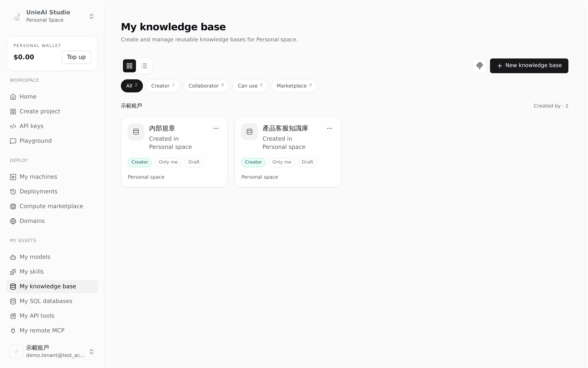Click the Only me badge on 內部規章
588x368 pixels.
[x=168, y=162]
